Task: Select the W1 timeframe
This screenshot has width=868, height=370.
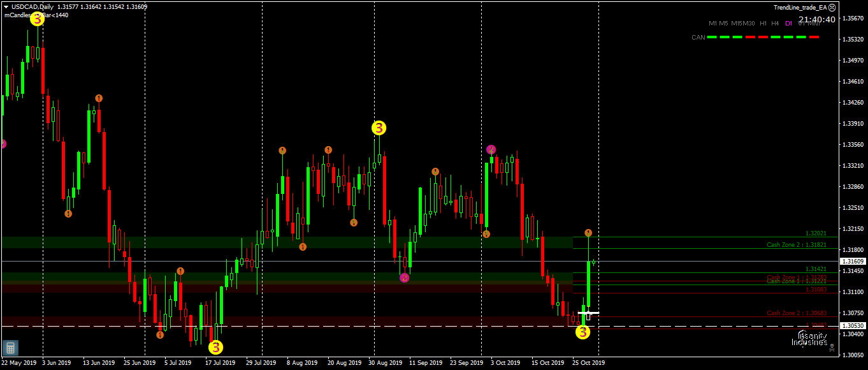Action: [x=801, y=23]
